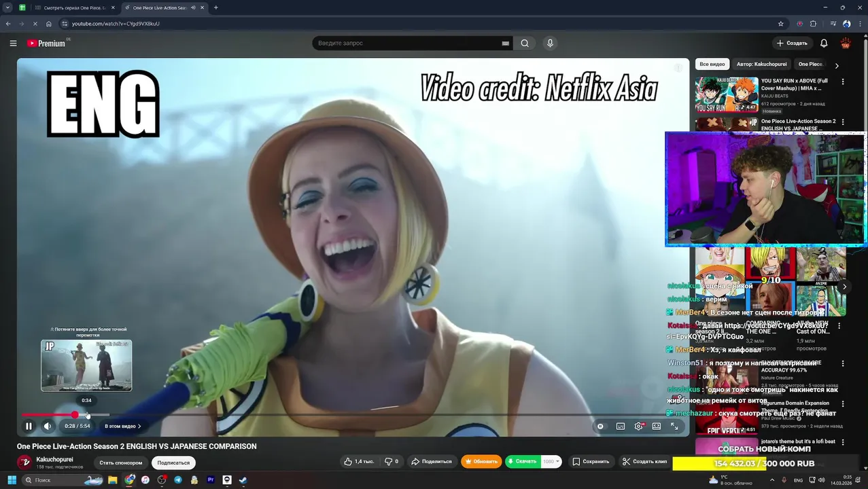Open the Windows Start menu
868x489 pixels.
pos(12,480)
